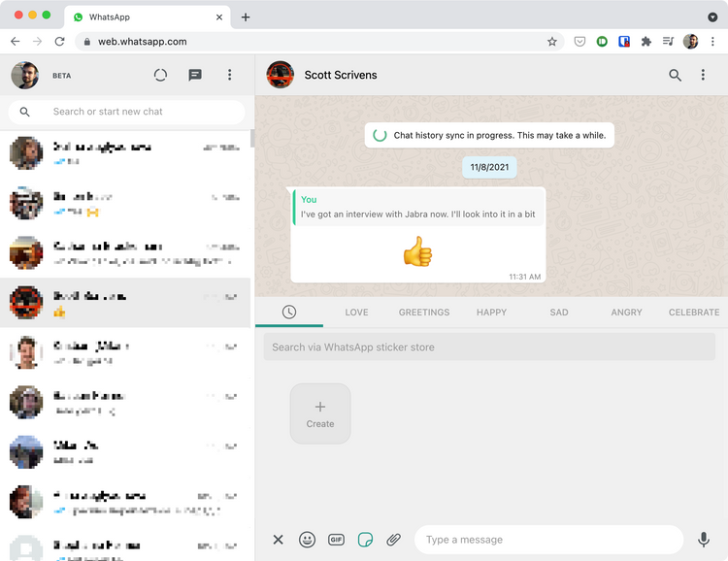Bookmark page with the star icon

(552, 42)
